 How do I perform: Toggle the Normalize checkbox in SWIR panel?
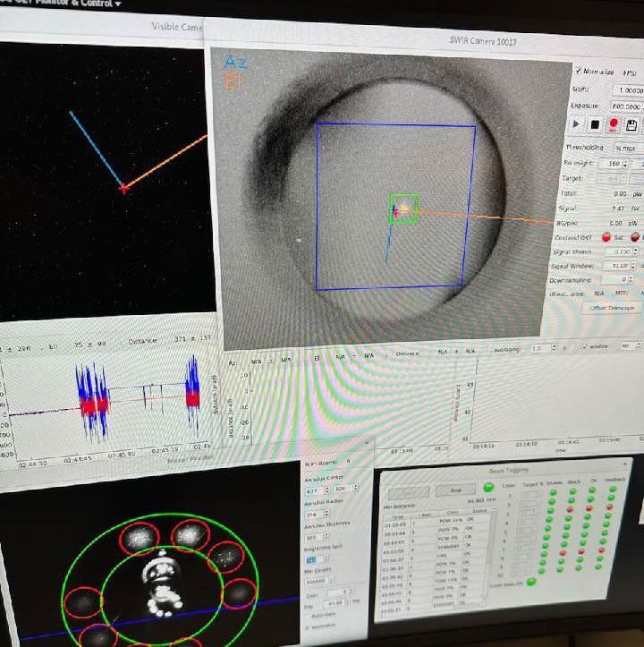(x=578, y=71)
